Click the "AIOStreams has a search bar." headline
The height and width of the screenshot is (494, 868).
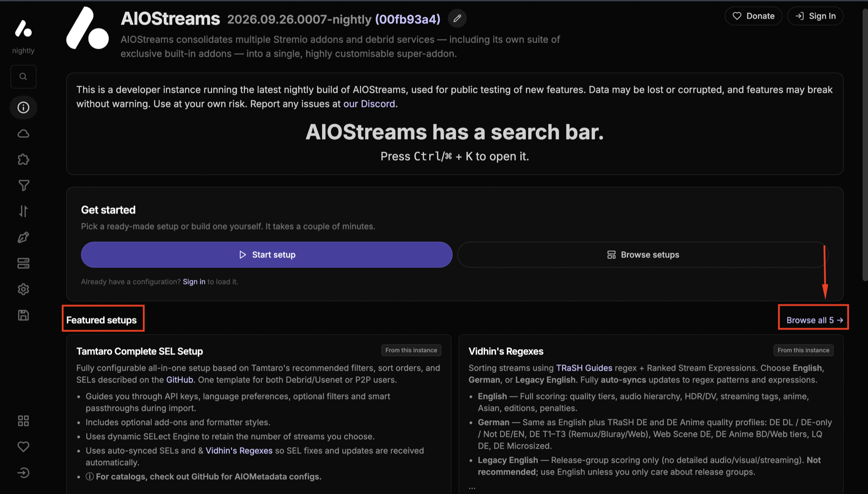[x=455, y=132]
